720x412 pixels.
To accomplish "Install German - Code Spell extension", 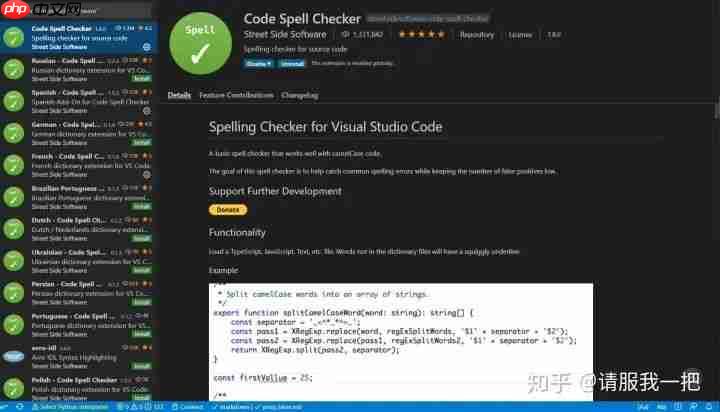I will point(141,142).
